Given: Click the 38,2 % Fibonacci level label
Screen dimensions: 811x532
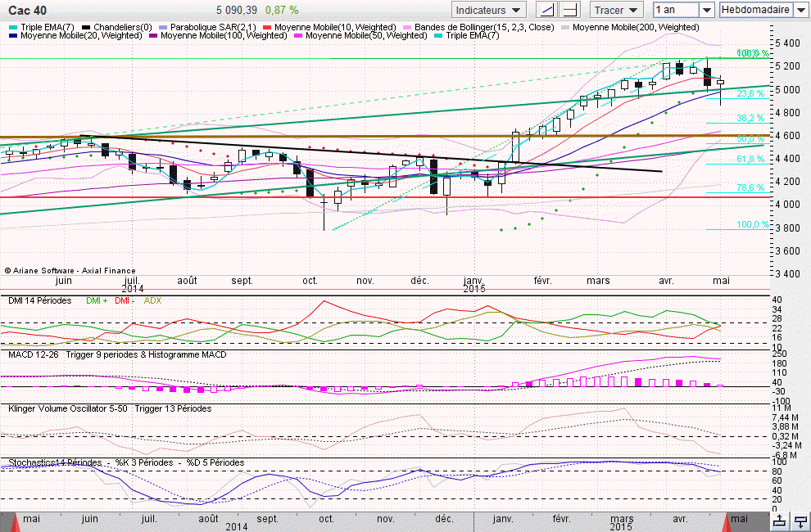Looking at the screenshot, I should pyautogui.click(x=750, y=118).
